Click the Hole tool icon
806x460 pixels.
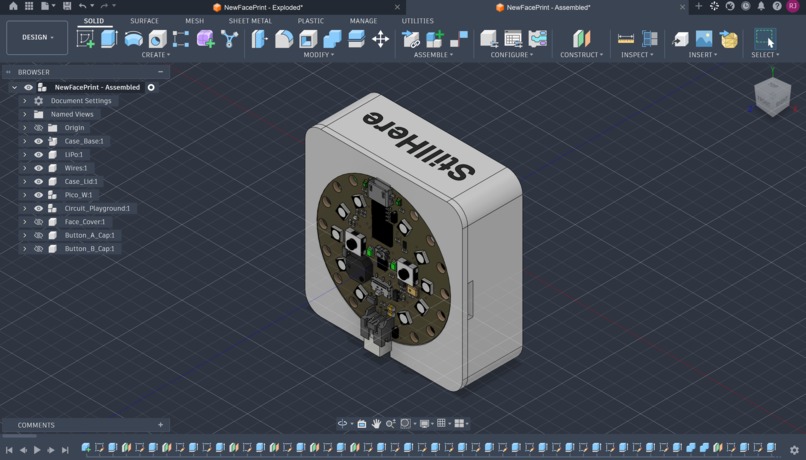[x=157, y=39]
